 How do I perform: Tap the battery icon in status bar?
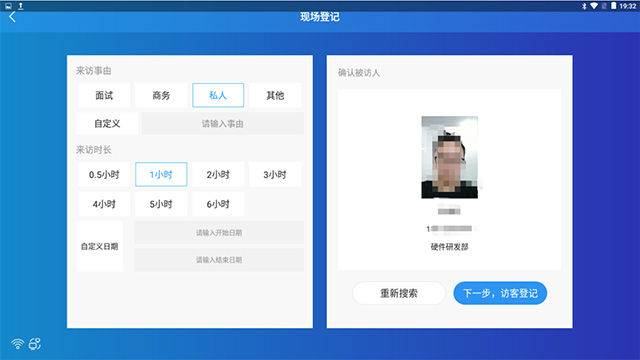(x=613, y=6)
